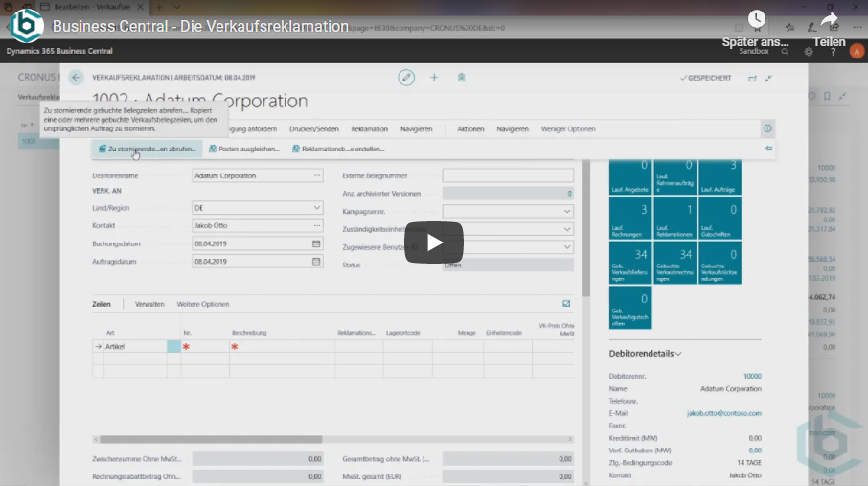
Task: Open the Buchungsdatum calendar picker
Action: coord(316,243)
